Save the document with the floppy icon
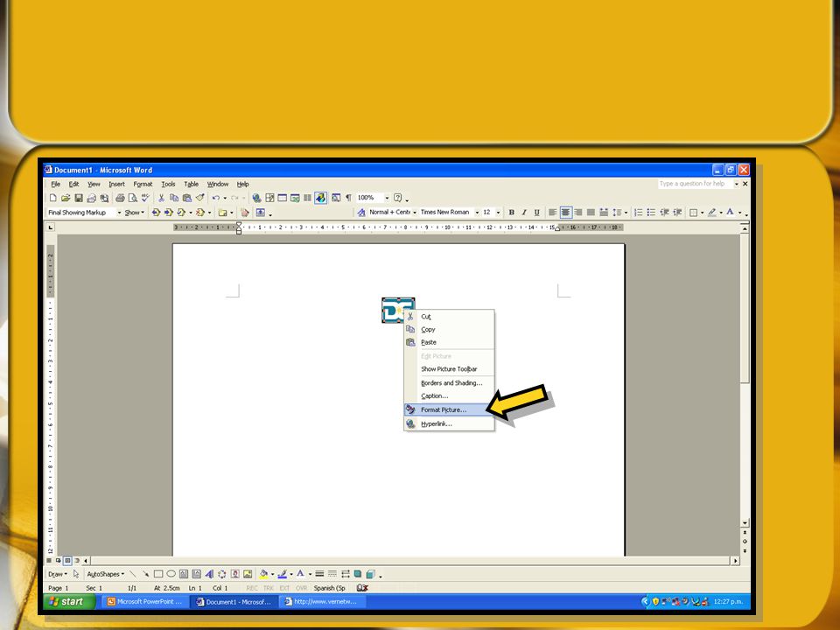The height and width of the screenshot is (630, 840). [78, 199]
